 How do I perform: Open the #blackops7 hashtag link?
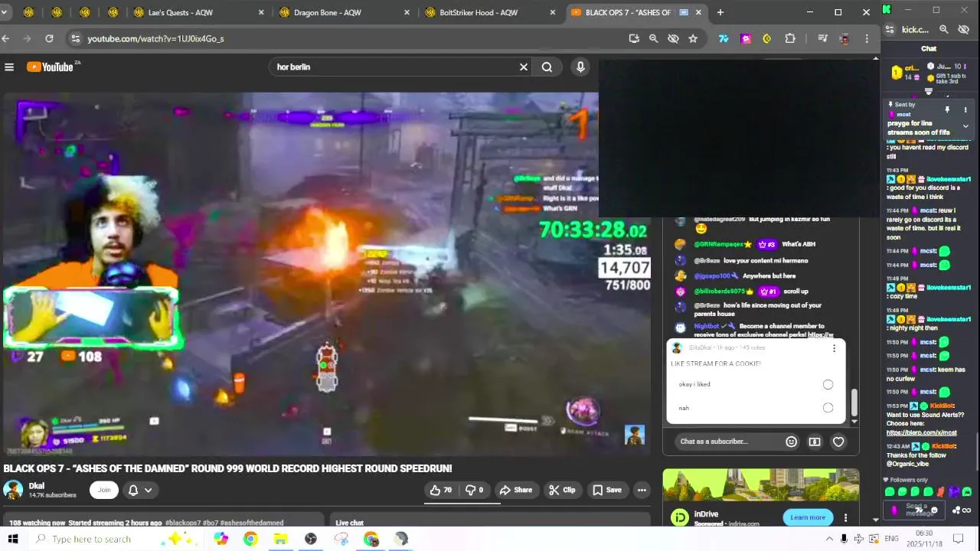[182, 523]
